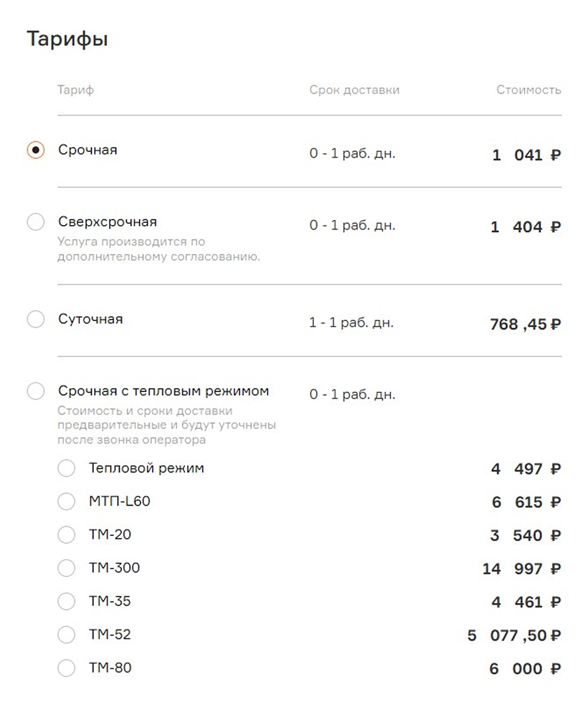Choose the ТМ-300 radio option

(x=66, y=568)
